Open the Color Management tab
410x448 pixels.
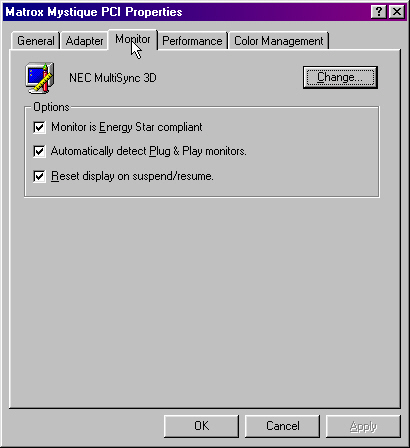pyautogui.click(x=279, y=41)
